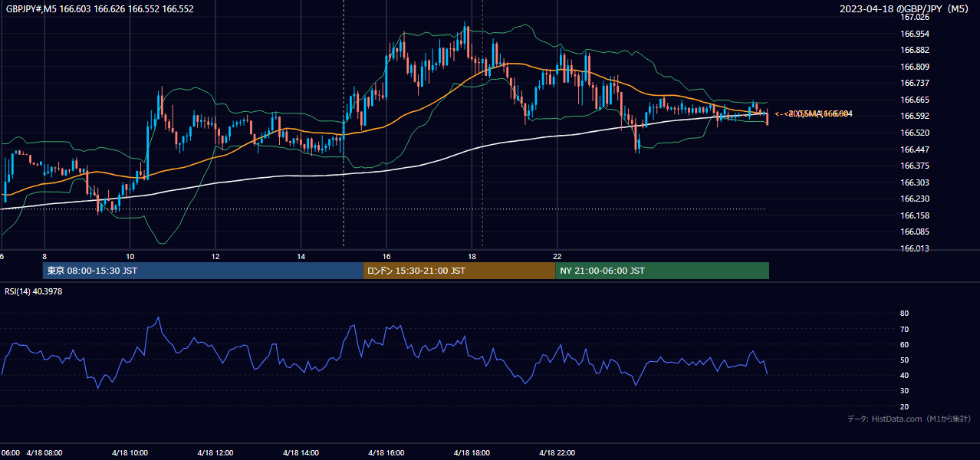The image size is (980, 460).
Task: Click price axis value 166.592
Action: pos(915,116)
